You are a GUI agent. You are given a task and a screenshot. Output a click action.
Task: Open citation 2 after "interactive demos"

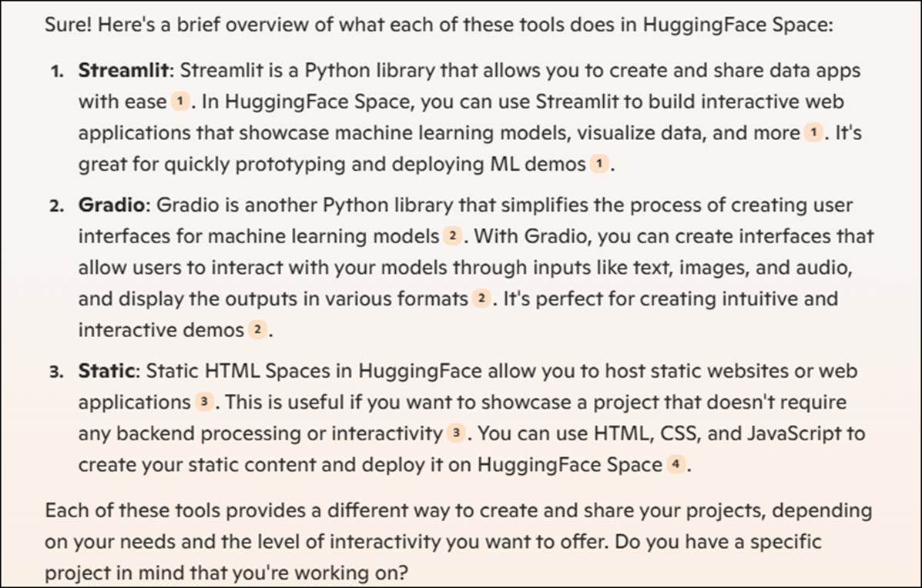coord(257,329)
